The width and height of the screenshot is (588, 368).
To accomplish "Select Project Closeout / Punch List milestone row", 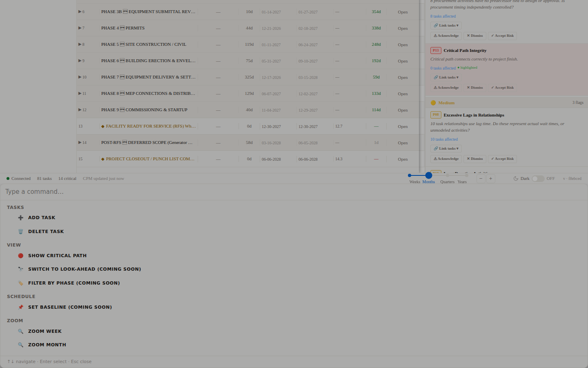I will point(248,159).
